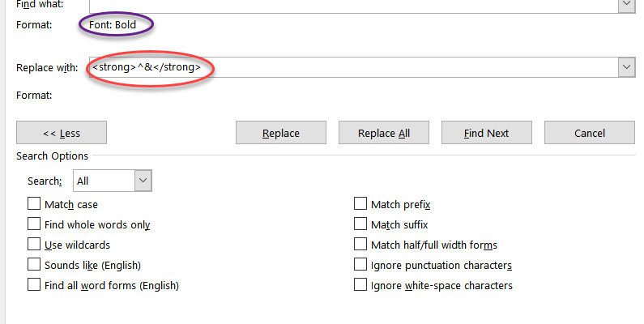Collapse options with the << Less button
The height and width of the screenshot is (324, 644).
tap(62, 133)
